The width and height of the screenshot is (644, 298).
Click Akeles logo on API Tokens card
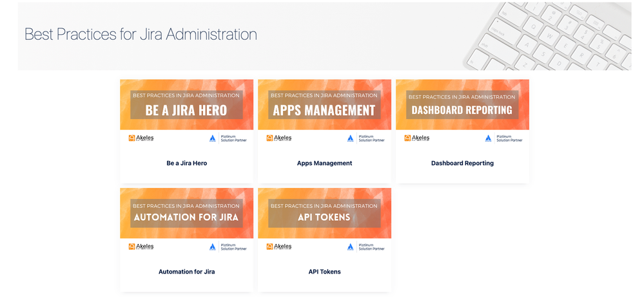279,247
